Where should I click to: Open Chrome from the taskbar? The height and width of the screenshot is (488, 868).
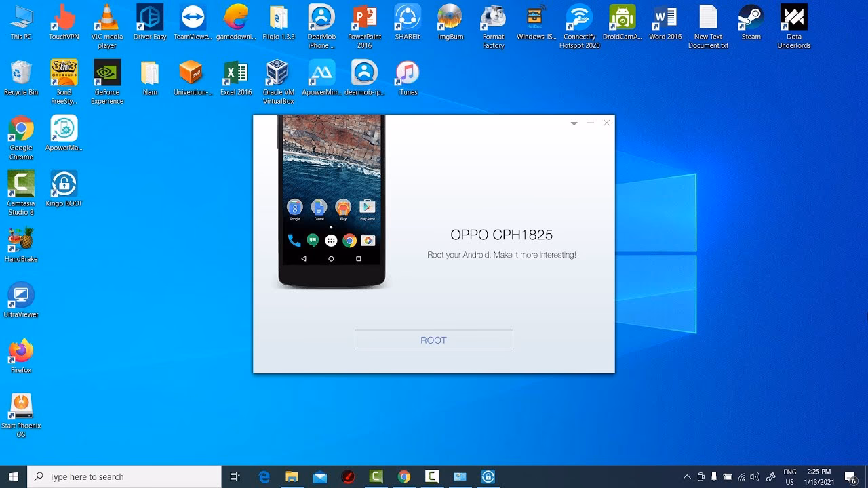click(x=404, y=476)
